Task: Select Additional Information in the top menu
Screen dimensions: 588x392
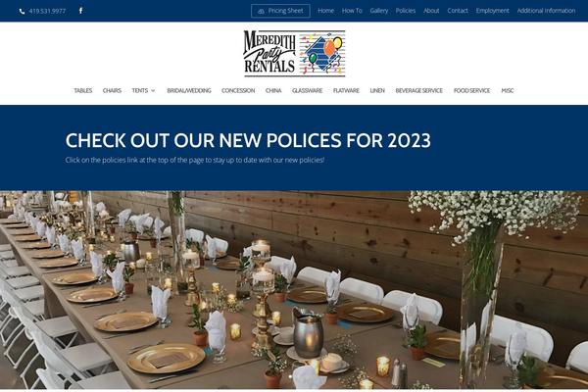Action: tap(546, 11)
